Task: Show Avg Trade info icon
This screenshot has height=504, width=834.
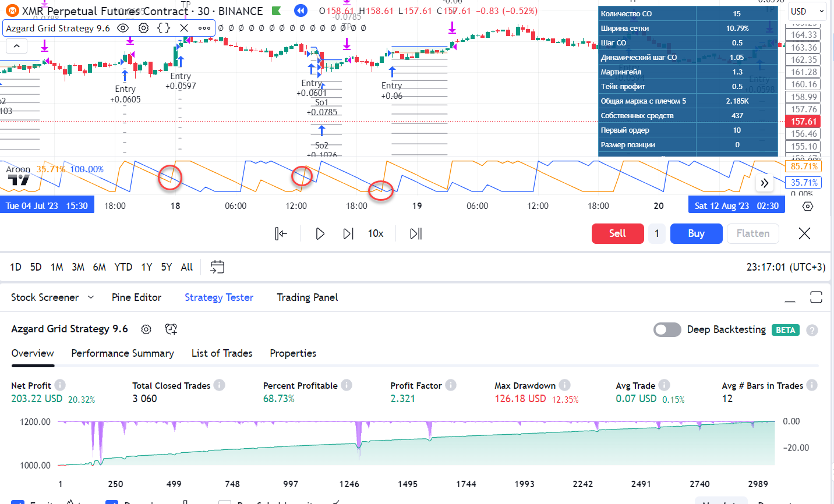Action: pyautogui.click(x=665, y=385)
